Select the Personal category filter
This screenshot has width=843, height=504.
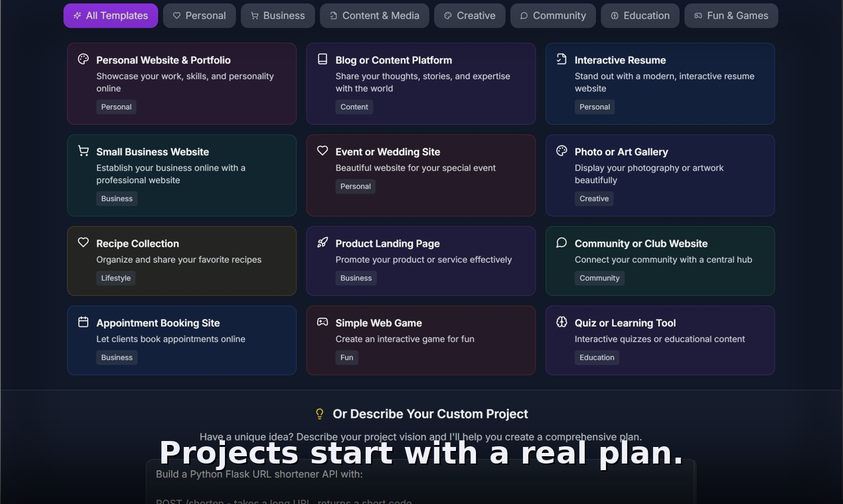199,15
